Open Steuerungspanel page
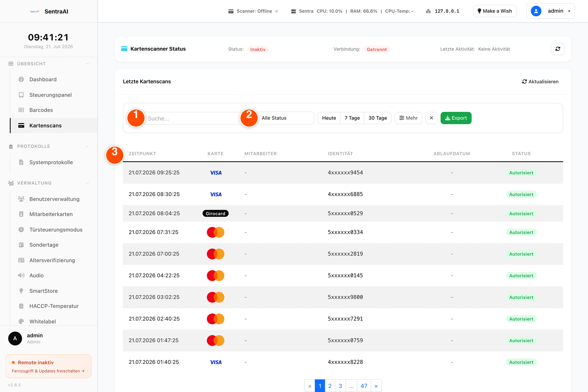Viewport: 588px width, 392px height. coord(51,95)
